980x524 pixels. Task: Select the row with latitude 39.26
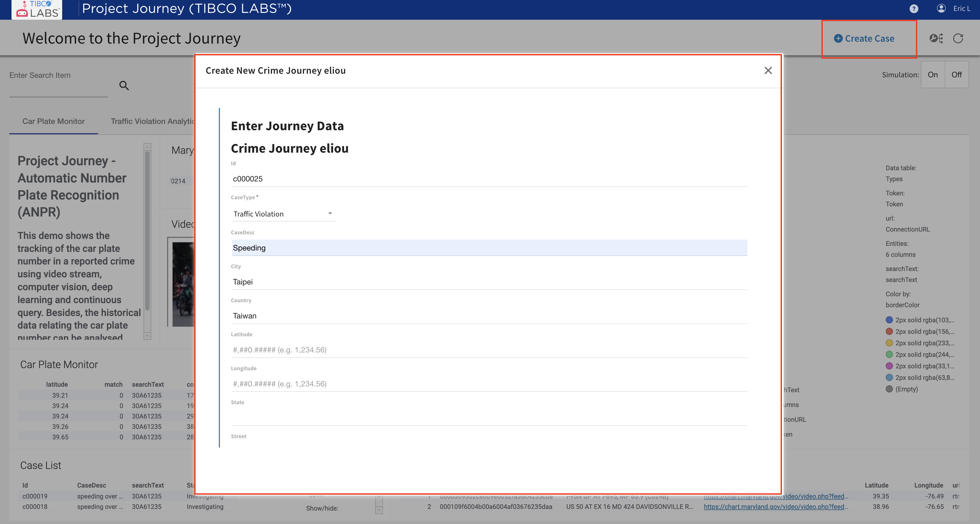pyautogui.click(x=106, y=427)
